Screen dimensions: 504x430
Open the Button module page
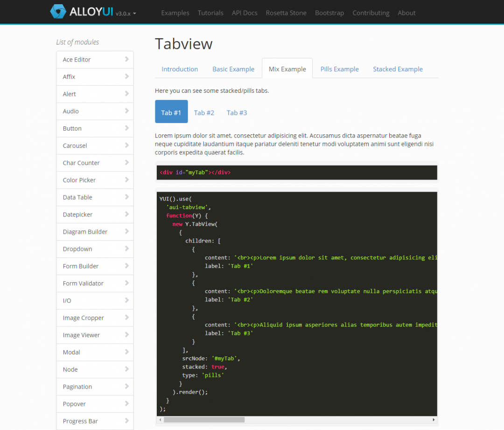point(95,128)
